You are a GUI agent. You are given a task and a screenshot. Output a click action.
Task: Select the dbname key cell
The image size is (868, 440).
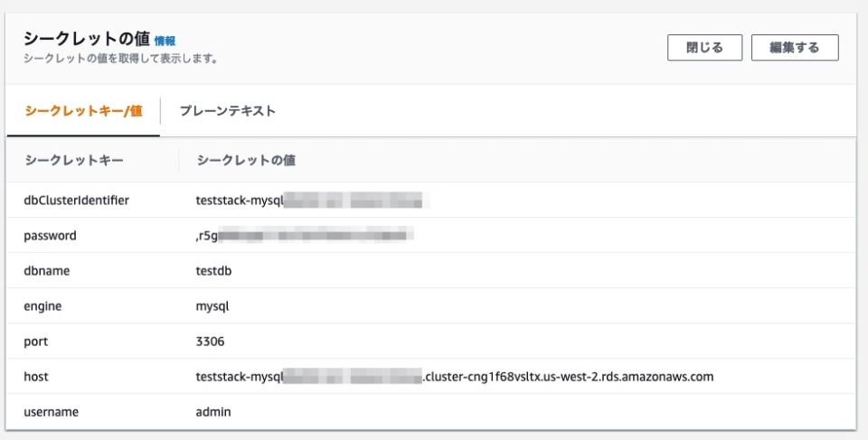(x=46, y=271)
